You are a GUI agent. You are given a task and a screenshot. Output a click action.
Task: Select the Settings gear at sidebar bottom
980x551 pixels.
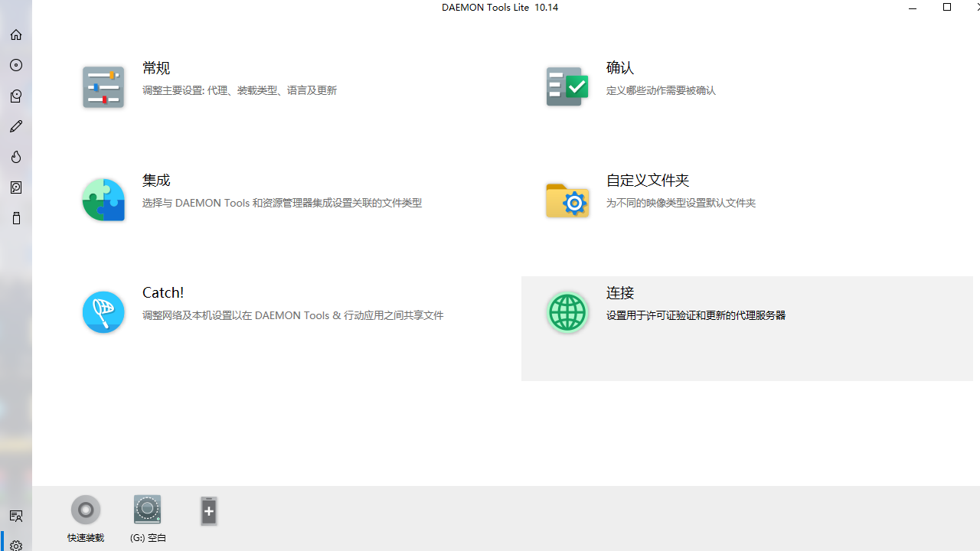click(x=15, y=545)
